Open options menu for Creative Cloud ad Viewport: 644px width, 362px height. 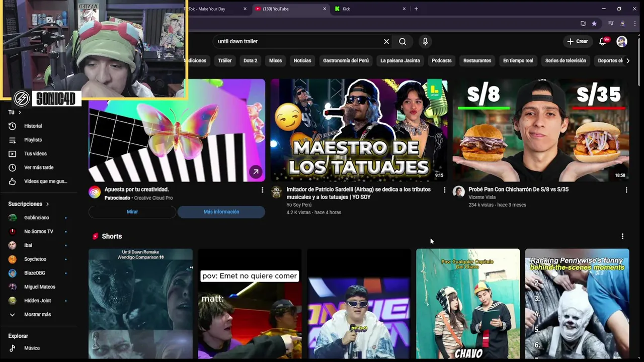pos(262,190)
